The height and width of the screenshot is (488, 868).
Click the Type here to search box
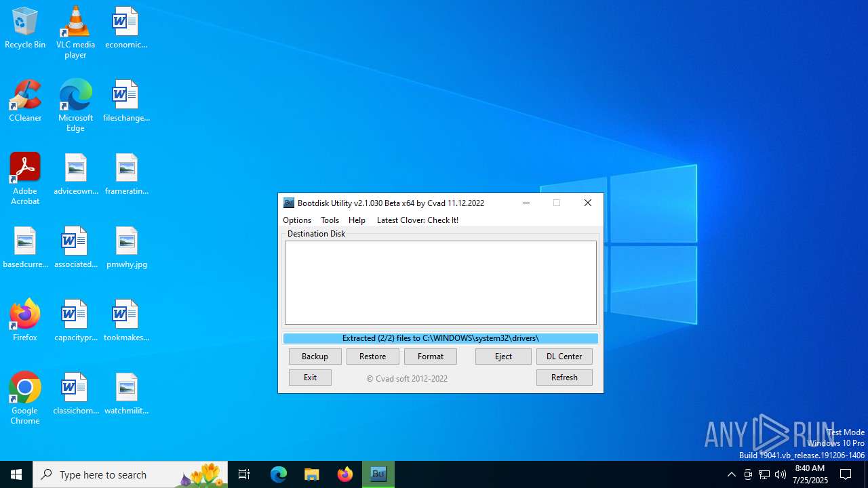click(130, 474)
